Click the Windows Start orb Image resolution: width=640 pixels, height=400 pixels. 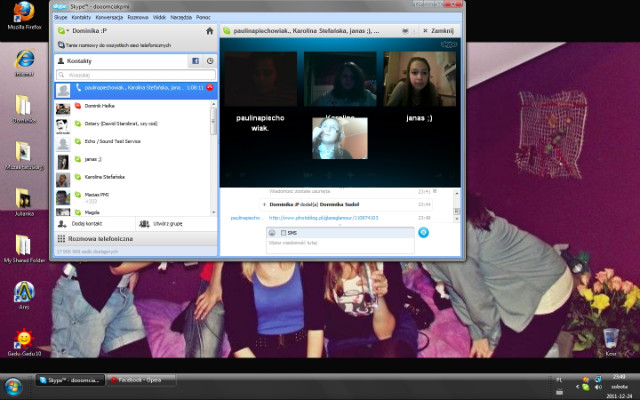13,387
